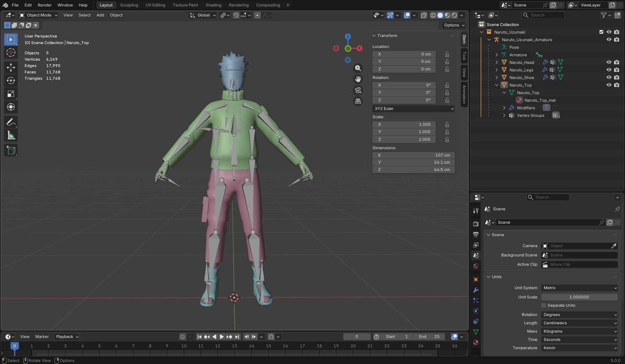625x364 pixels.
Task: Open the Render menu
Action: [x=44, y=5]
